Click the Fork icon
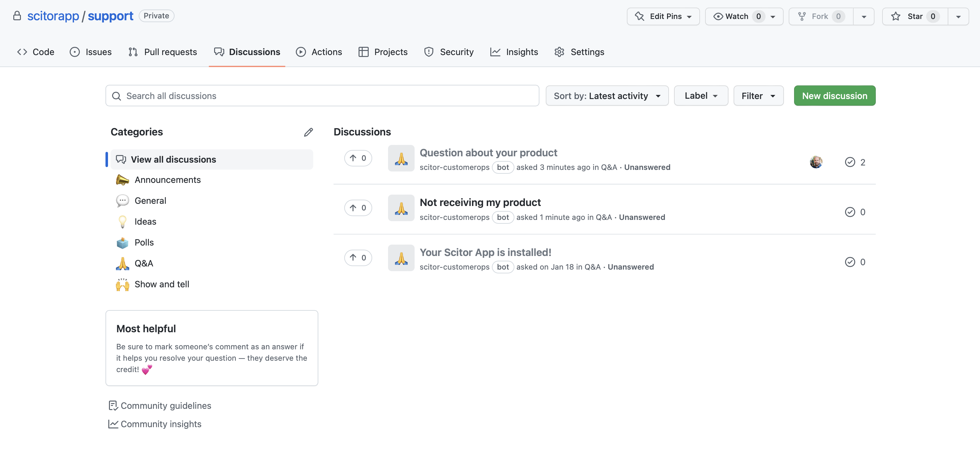This screenshot has width=980, height=455. pyautogui.click(x=802, y=16)
